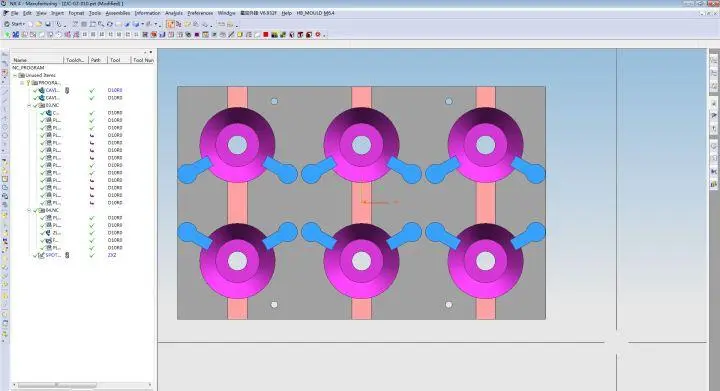Image resolution: width=720 pixels, height=391 pixels.
Task: Open the Help menu
Action: click(x=287, y=13)
